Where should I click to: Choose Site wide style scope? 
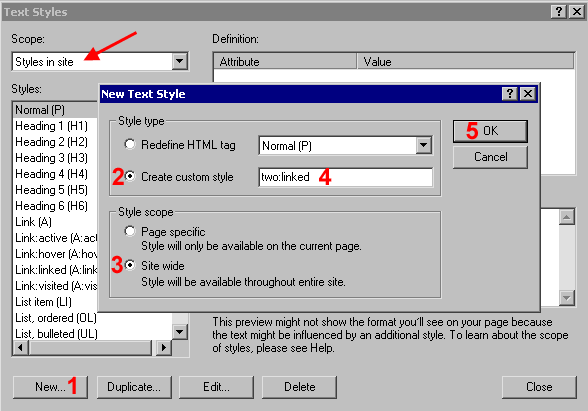(x=130, y=265)
